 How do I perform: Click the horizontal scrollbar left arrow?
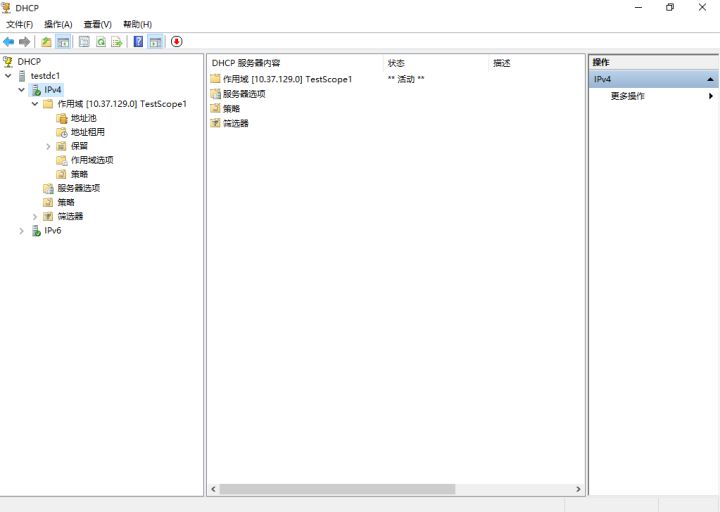[x=214, y=489]
